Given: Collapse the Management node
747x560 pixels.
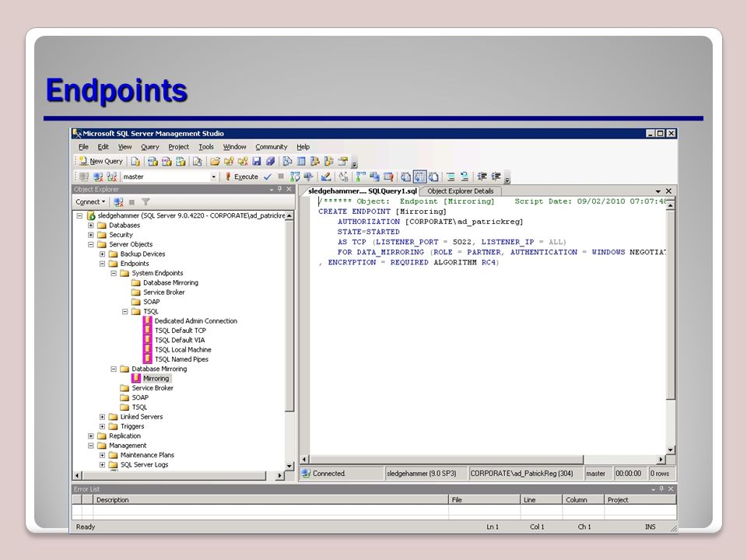Looking at the screenshot, I should tap(90, 446).
